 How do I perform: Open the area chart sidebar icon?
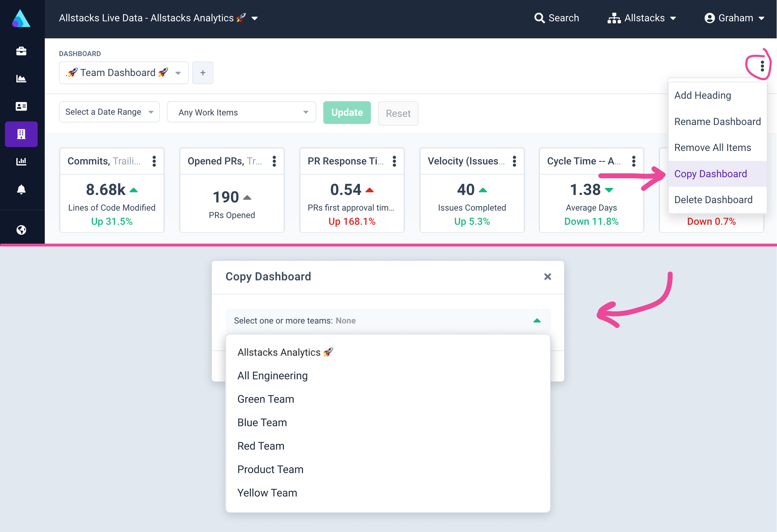[21, 79]
